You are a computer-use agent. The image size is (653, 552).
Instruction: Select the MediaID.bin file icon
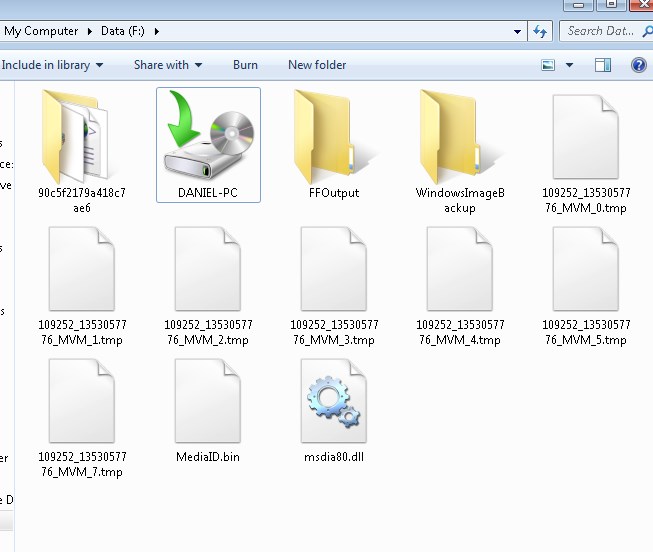pyautogui.click(x=208, y=401)
